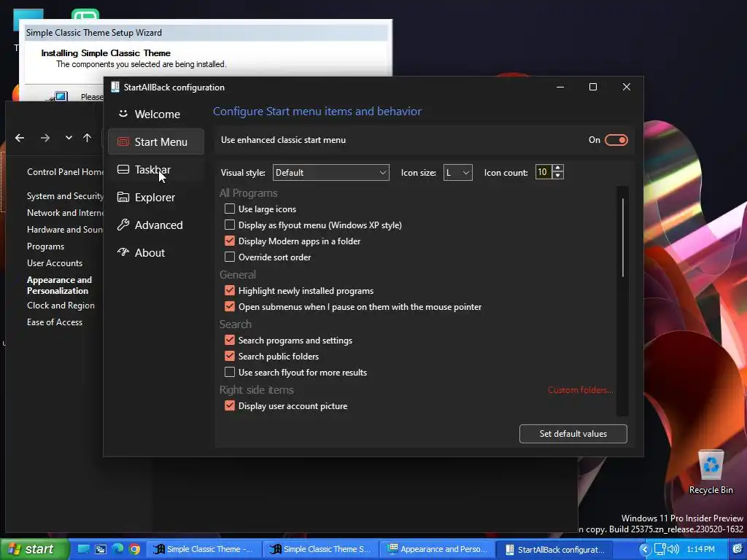Click the Show Desktop quick launch icon
Screen dimensions: 747x560
coord(83,549)
